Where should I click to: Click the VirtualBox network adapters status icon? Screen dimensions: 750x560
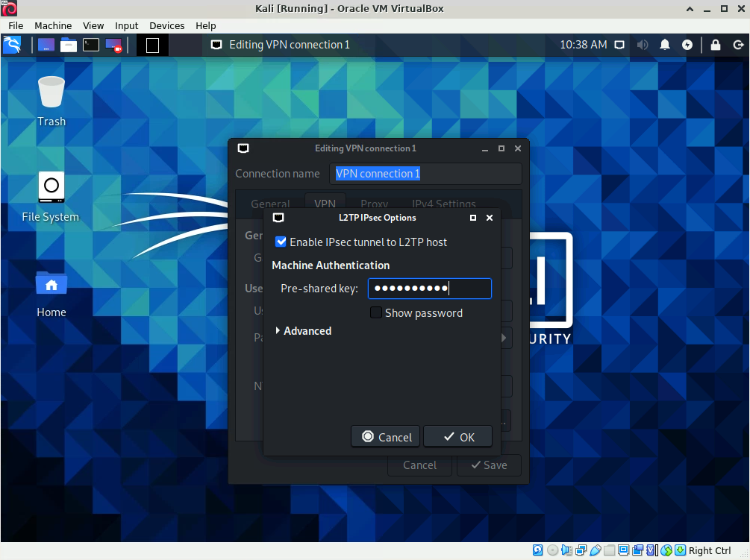(581, 550)
